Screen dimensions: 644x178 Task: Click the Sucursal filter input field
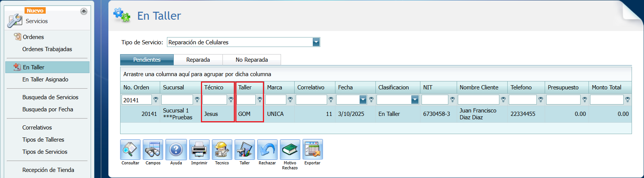177,100
